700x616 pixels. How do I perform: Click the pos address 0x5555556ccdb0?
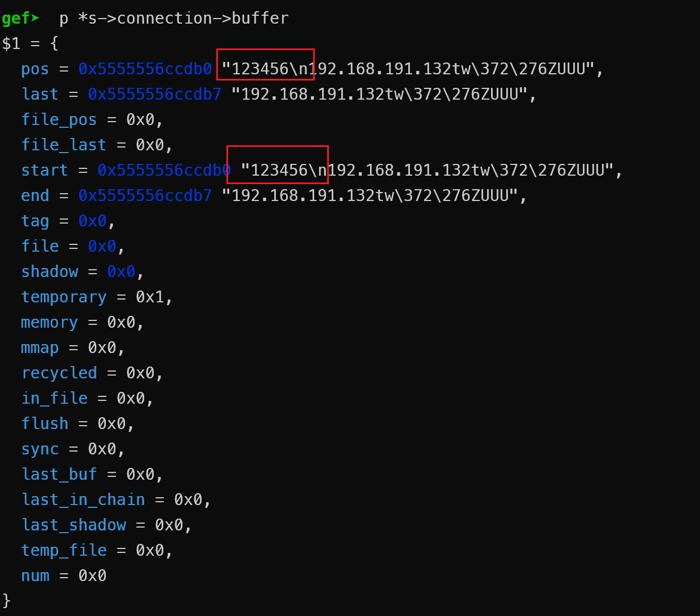click(x=145, y=69)
